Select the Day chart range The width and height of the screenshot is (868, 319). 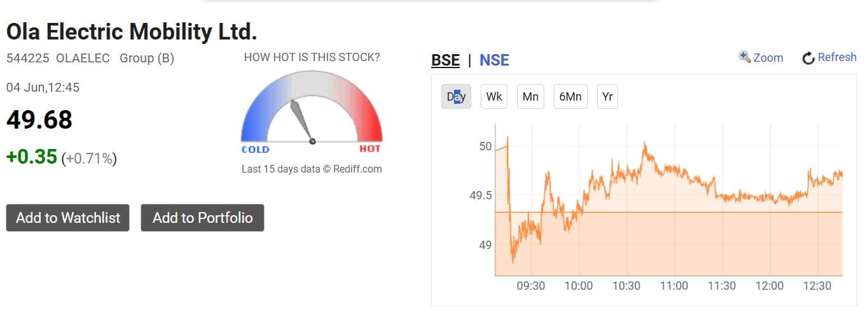[x=456, y=97]
